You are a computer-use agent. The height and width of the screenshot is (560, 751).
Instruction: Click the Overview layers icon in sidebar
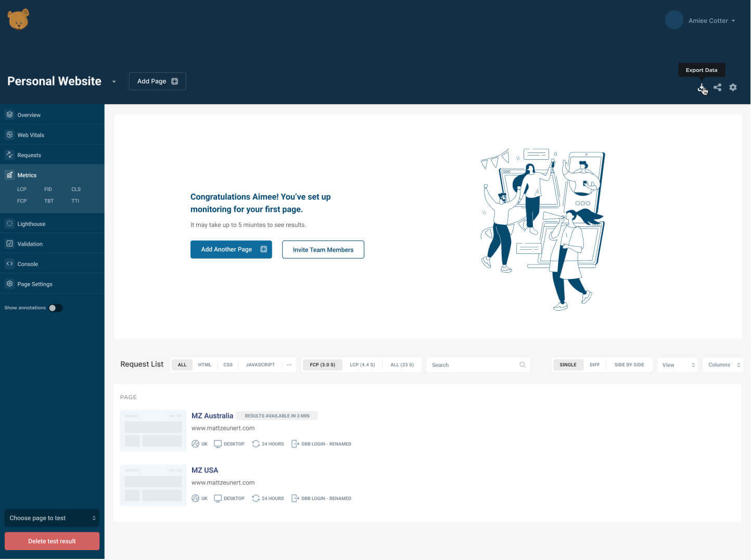(x=9, y=114)
